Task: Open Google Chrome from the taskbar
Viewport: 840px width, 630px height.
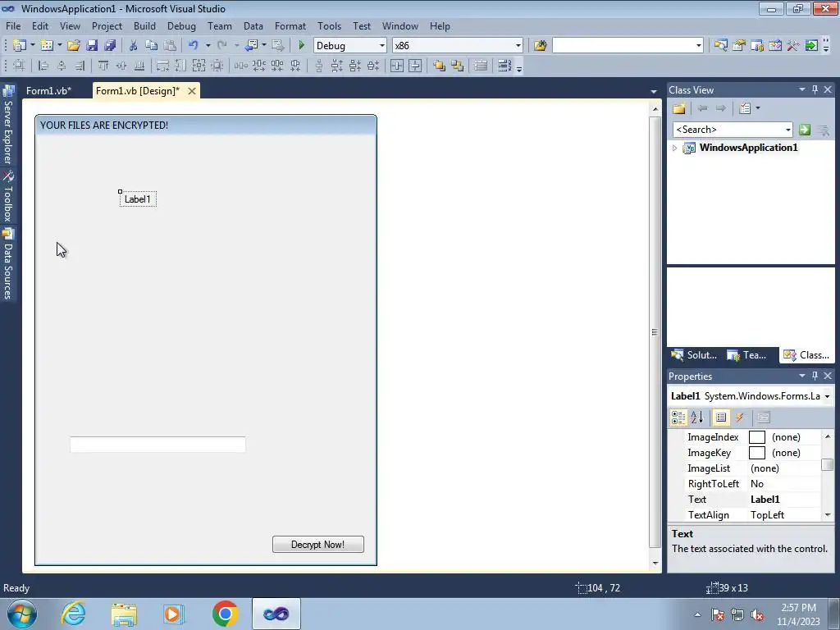Action: 225,614
